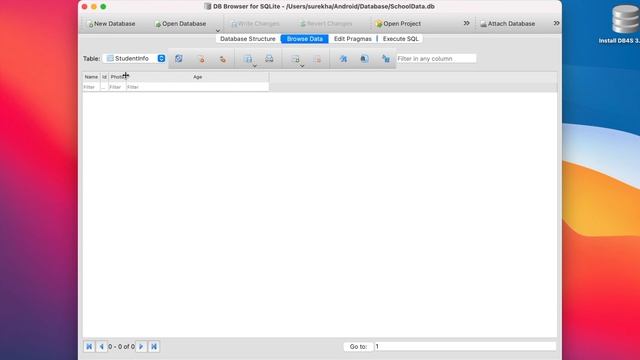Refresh the table data
The image size is (640, 360).
179,59
